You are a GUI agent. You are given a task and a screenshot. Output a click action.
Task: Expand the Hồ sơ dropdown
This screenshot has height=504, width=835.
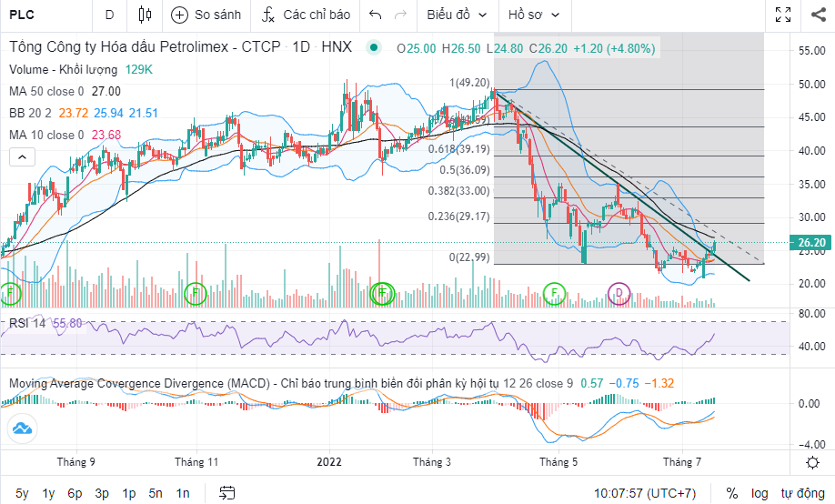coord(534,15)
